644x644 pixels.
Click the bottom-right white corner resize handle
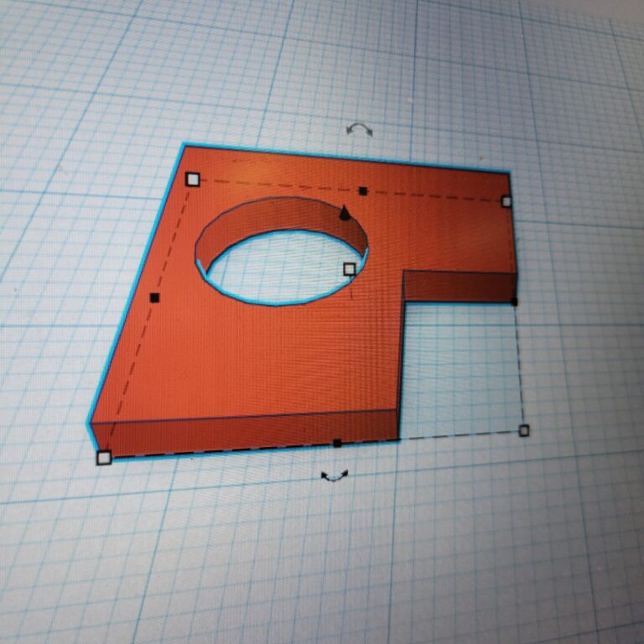524,430
